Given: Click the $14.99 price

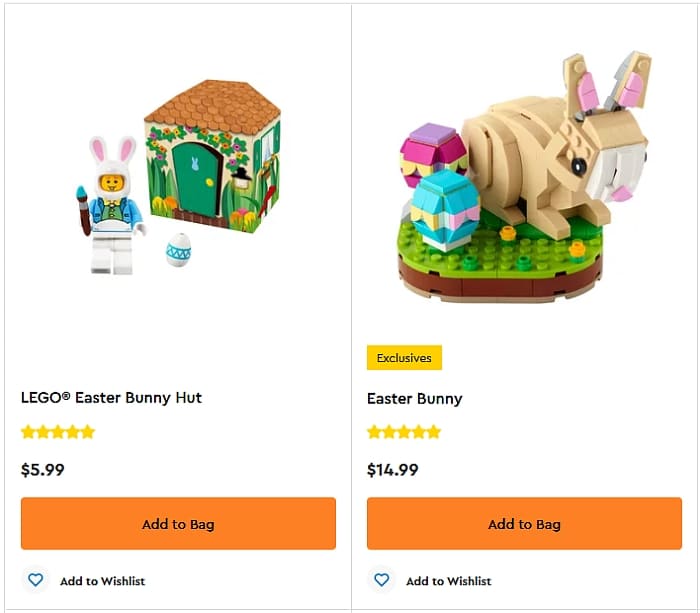Looking at the screenshot, I should [x=393, y=469].
